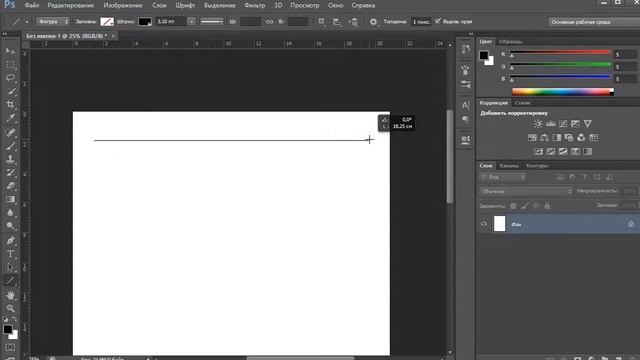Toggle visibility of the Фон layer
The width and height of the screenshot is (640, 360).
coord(484,224)
